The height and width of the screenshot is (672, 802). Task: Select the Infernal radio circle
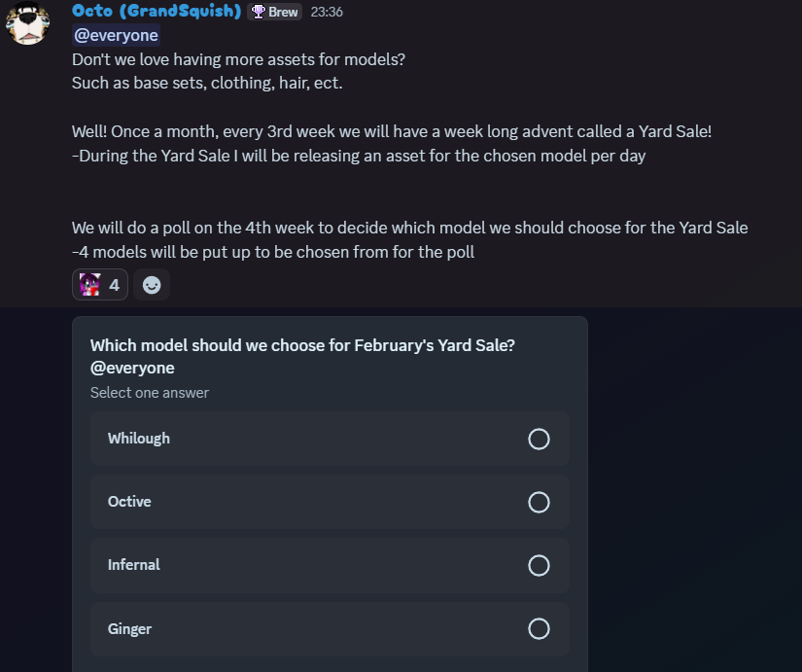click(x=539, y=565)
